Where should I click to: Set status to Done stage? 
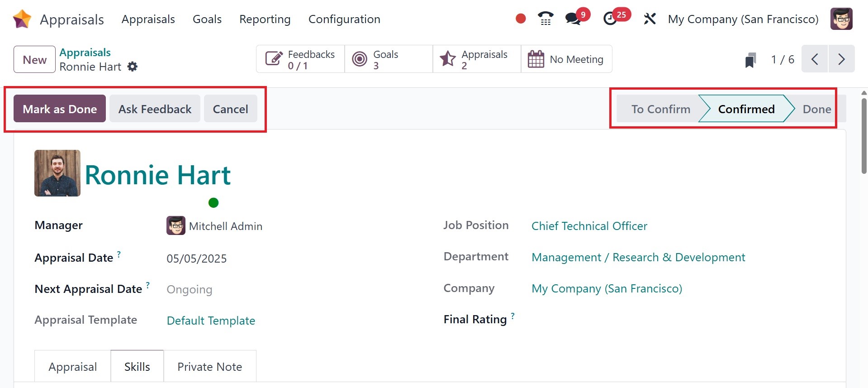(816, 109)
